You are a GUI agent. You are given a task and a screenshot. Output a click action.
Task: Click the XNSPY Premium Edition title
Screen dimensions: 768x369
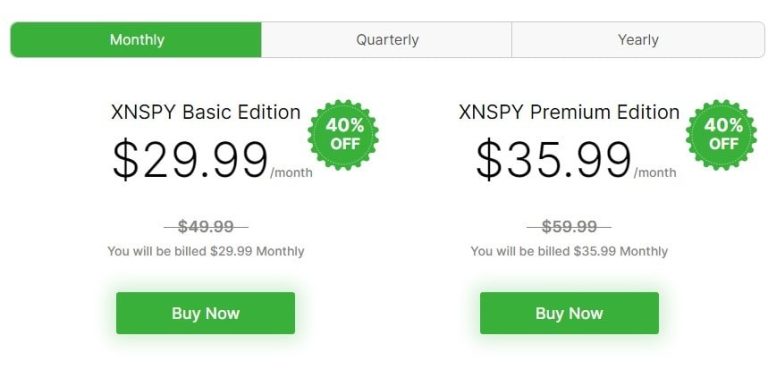pos(569,112)
